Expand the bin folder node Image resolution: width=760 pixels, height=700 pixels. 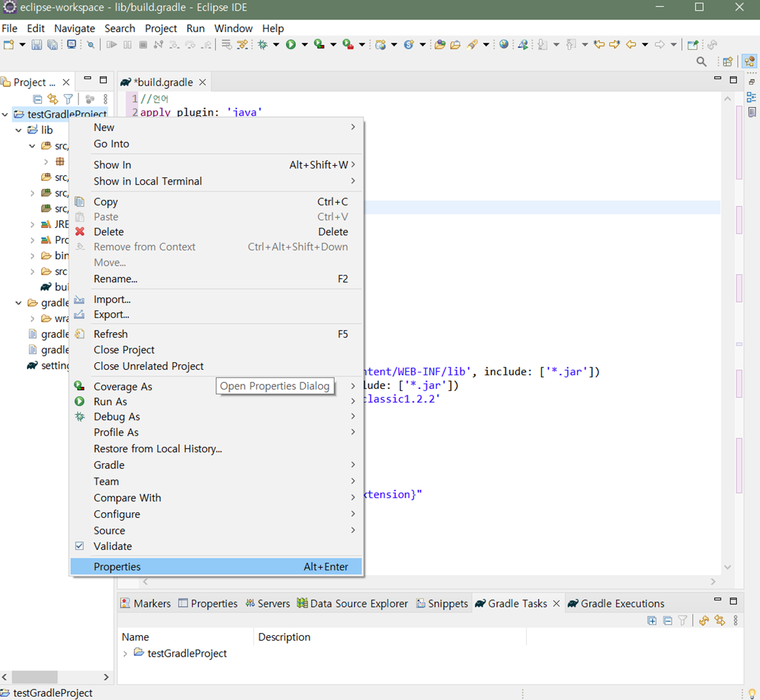point(32,256)
